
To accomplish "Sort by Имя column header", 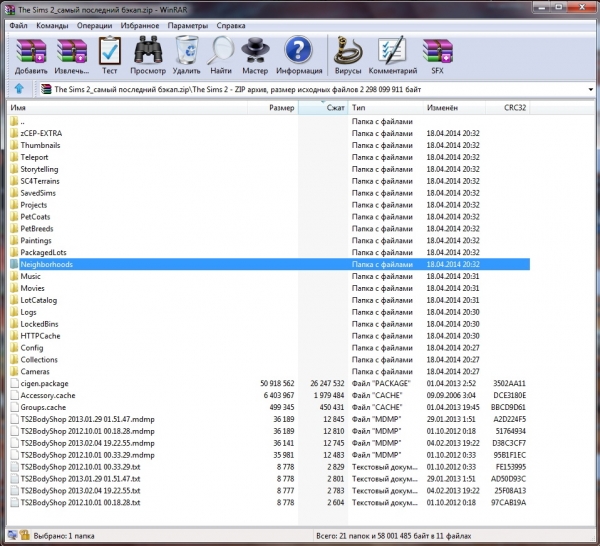I will coord(127,108).
